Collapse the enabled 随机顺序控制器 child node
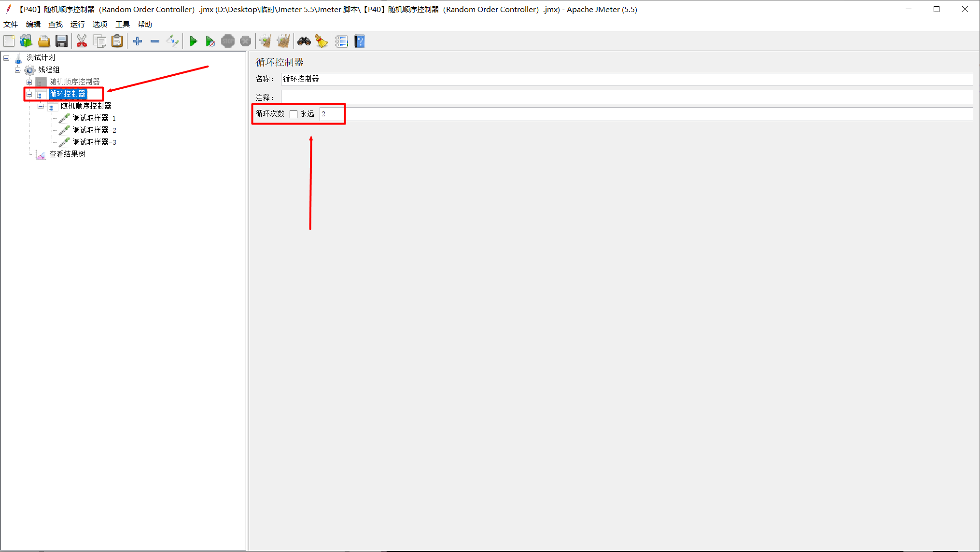 click(x=41, y=106)
